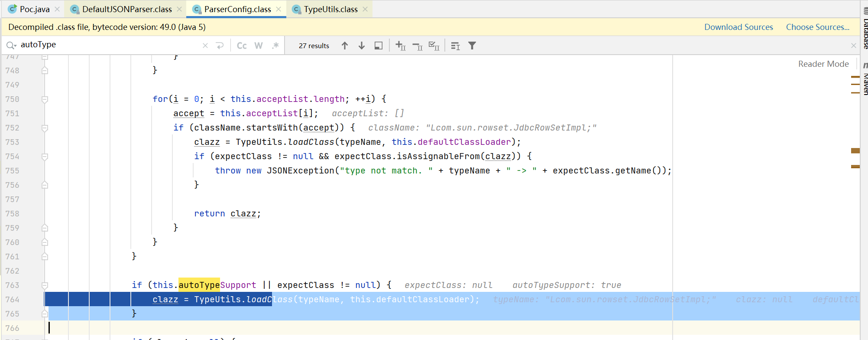Click JSONException text on line 755
This screenshot has height=340, width=868.
point(301,170)
